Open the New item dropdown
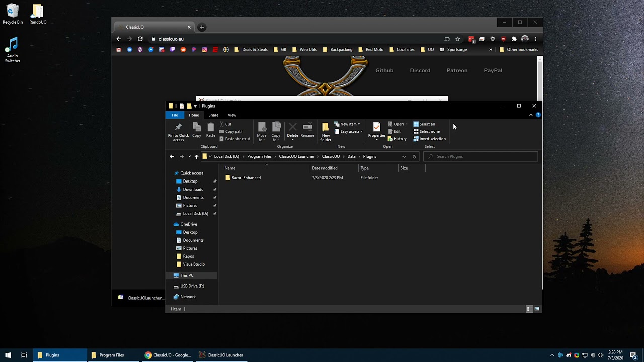The image size is (644, 362). coord(347,124)
